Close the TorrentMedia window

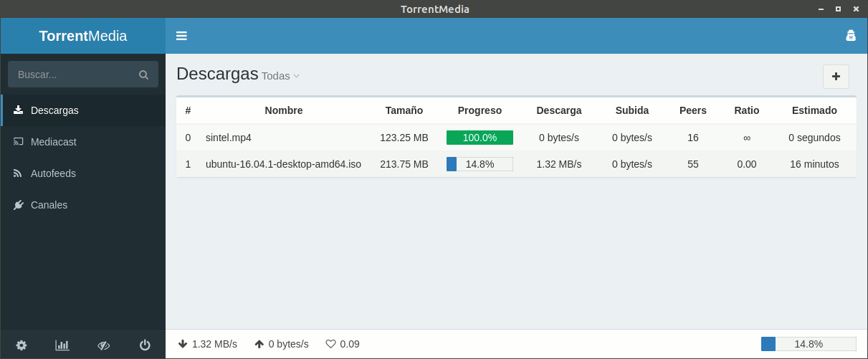[855, 9]
